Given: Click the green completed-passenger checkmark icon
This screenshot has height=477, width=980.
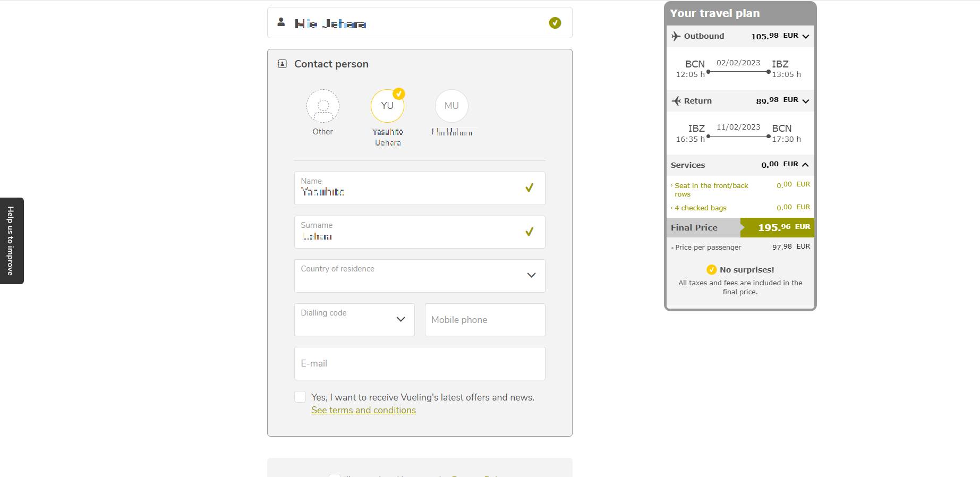Looking at the screenshot, I should point(555,23).
